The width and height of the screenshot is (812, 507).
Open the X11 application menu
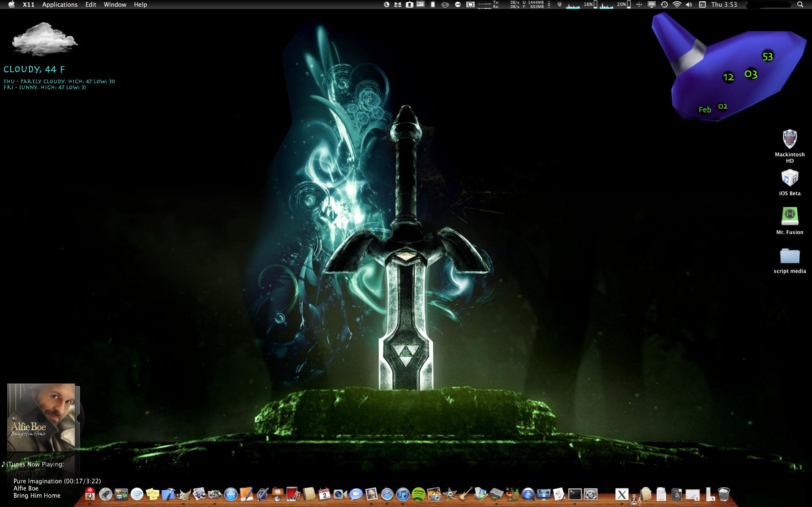(x=29, y=5)
